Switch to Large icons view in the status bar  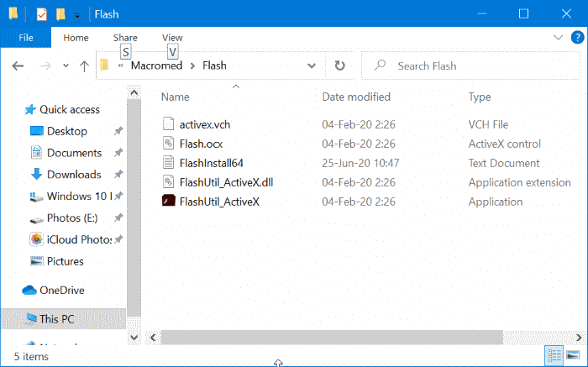pyautogui.click(x=573, y=355)
